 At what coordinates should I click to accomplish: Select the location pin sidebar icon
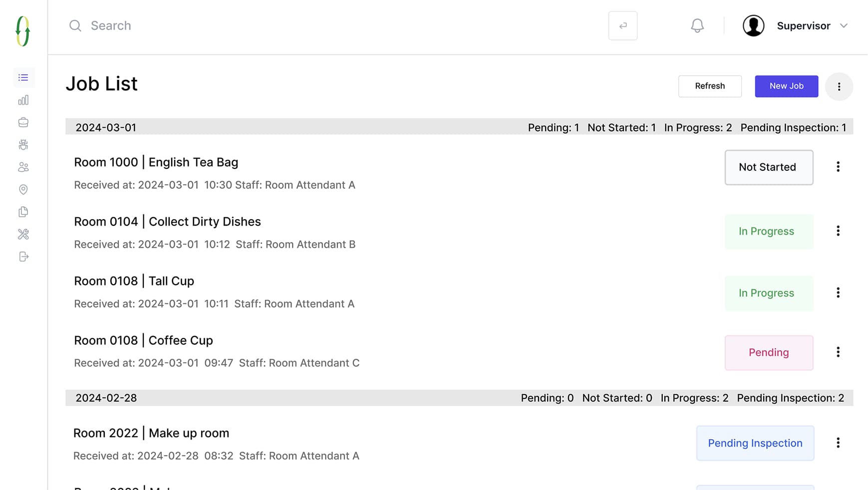23,189
